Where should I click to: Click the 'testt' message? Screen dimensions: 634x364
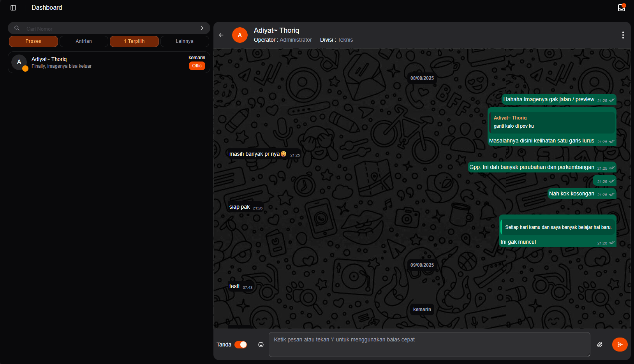tap(241, 287)
